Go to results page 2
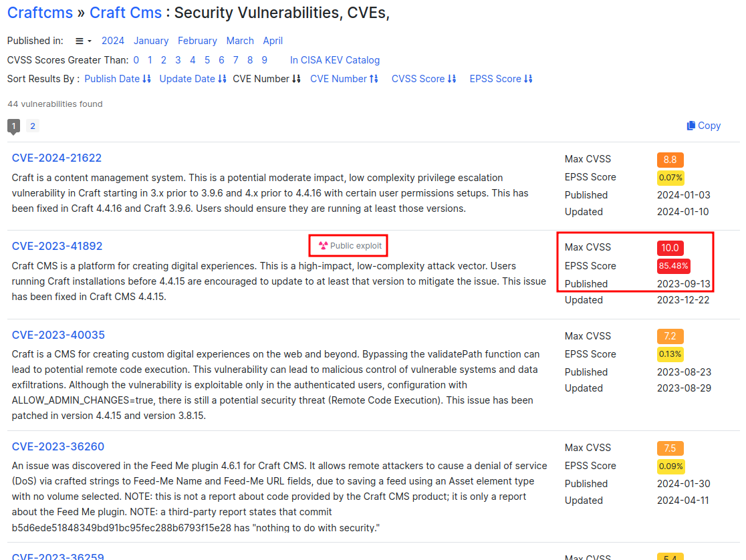 coord(33,126)
